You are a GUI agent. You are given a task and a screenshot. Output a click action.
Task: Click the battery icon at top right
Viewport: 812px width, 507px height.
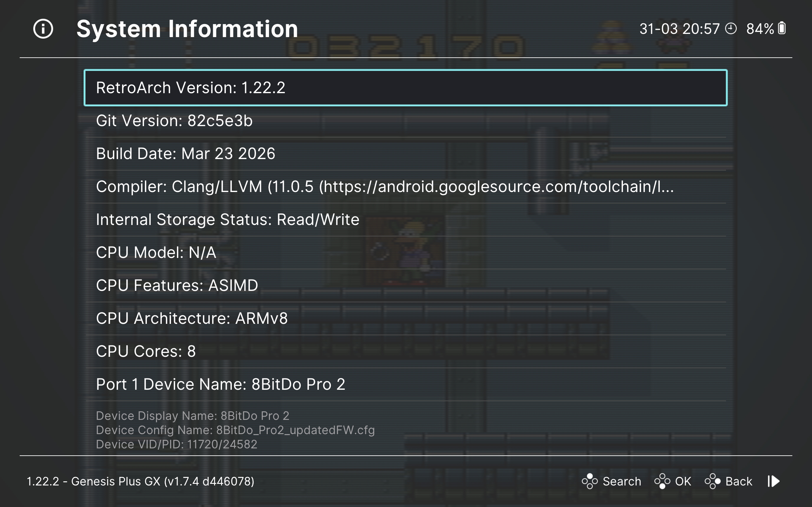782,29
